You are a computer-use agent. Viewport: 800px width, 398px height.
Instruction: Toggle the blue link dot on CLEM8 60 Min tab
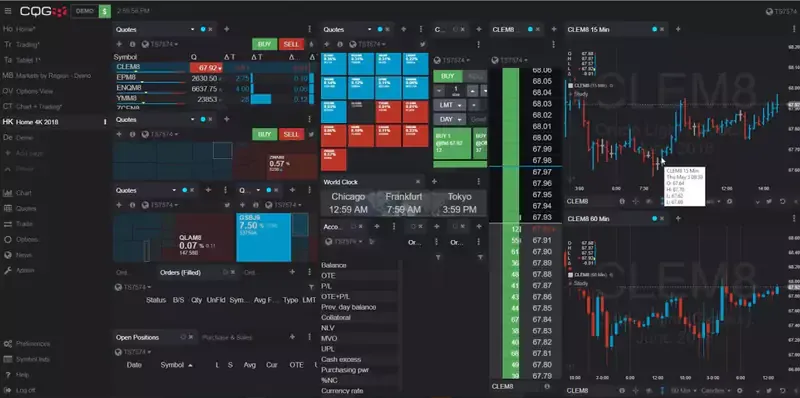coord(655,218)
